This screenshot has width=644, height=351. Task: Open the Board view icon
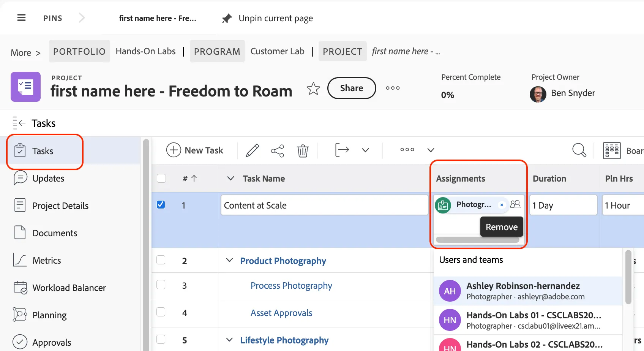point(612,150)
